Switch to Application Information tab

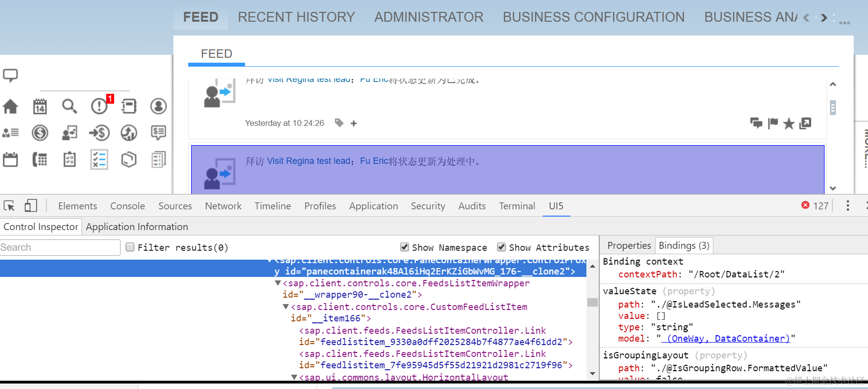click(137, 227)
